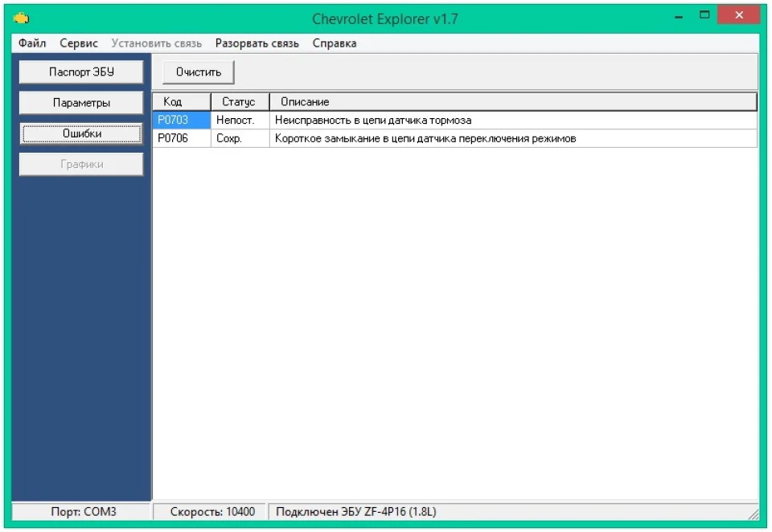Sort by the Код column header
The height and width of the screenshot is (532, 772).
[x=182, y=102]
